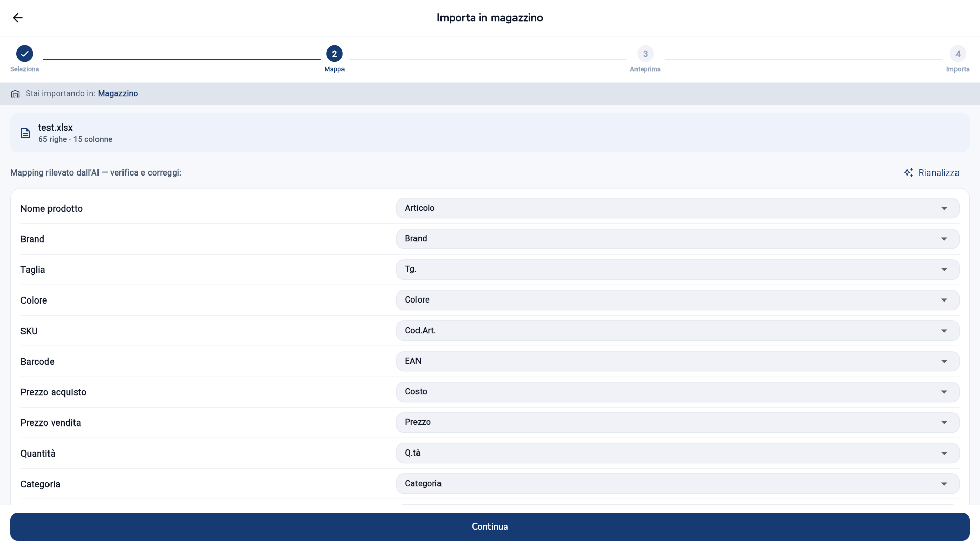Click the warehouse icon beside Stai importando
980x551 pixels.
pyautogui.click(x=15, y=94)
